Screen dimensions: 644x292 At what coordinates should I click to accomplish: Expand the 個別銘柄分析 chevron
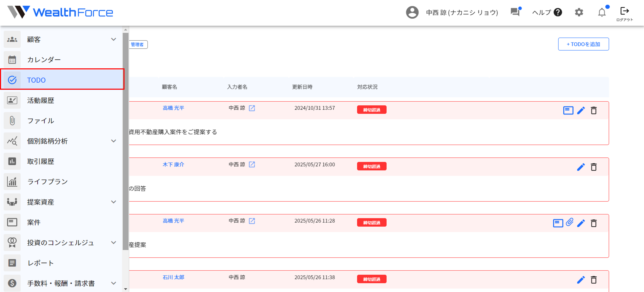click(x=114, y=141)
